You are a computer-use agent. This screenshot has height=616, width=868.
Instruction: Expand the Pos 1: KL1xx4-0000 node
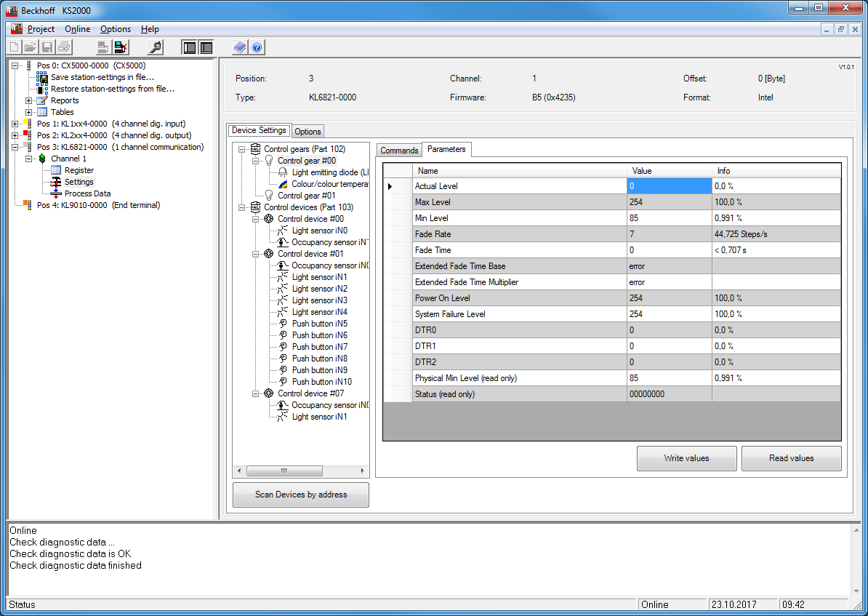tap(15, 124)
